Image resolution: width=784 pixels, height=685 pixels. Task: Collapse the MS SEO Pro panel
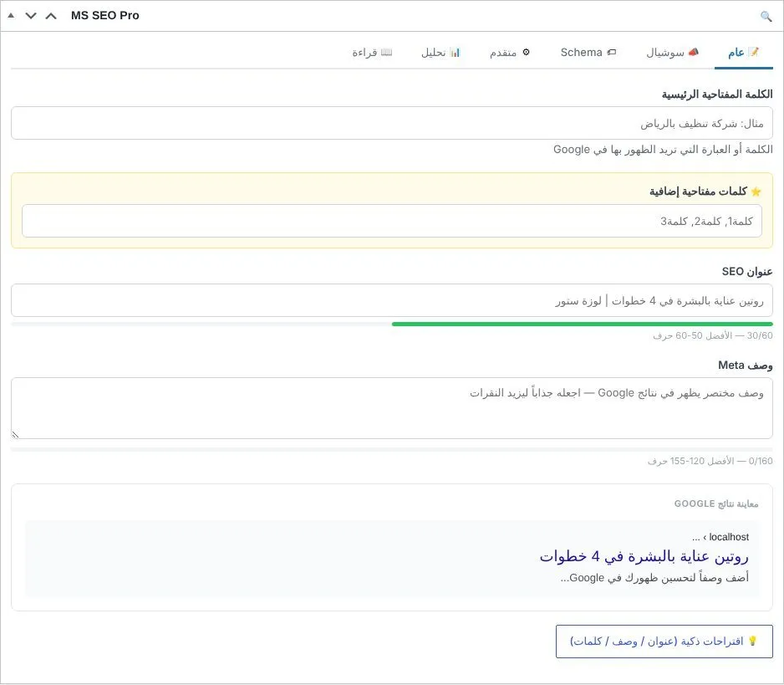pyautogui.click(x=11, y=16)
